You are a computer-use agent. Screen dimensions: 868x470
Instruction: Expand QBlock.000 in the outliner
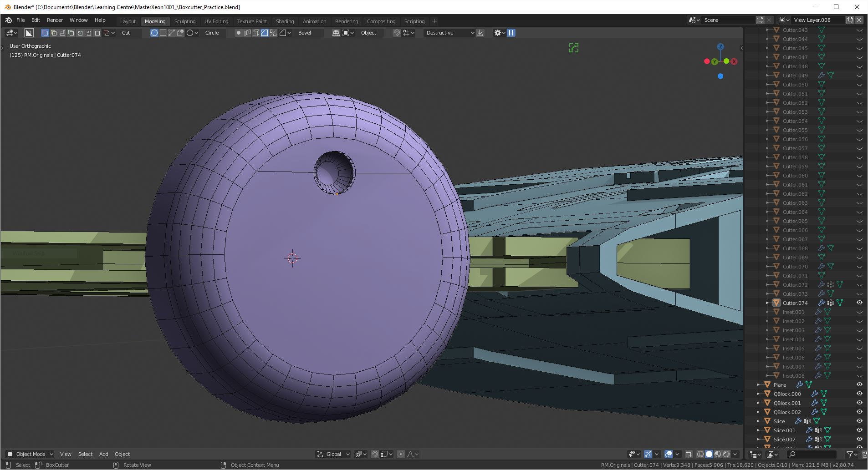758,394
